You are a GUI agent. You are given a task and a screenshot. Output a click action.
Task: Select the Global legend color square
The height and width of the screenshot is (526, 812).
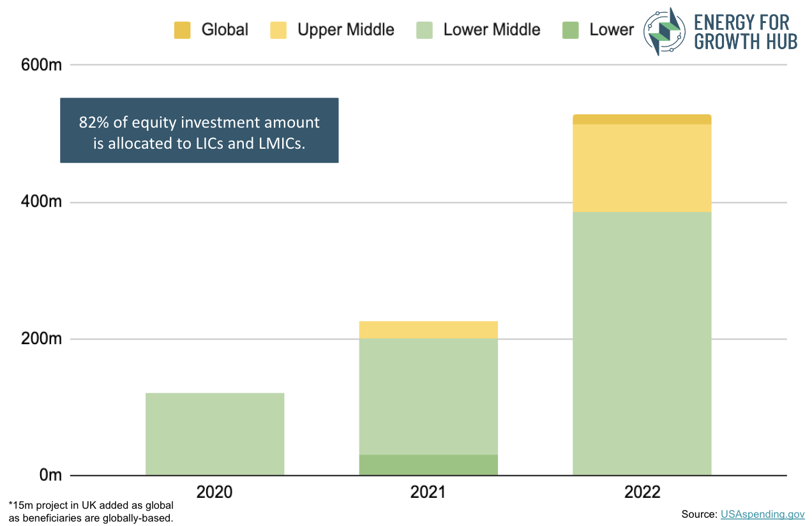click(x=182, y=29)
